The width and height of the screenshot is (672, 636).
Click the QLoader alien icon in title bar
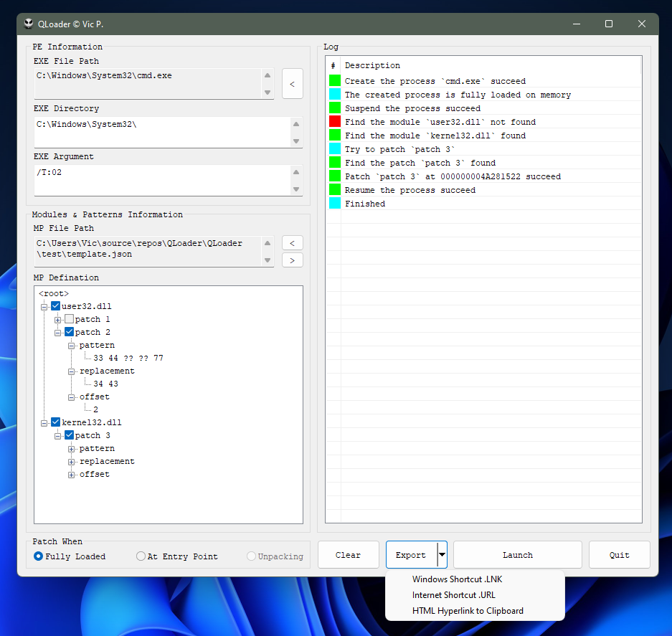pos(29,24)
